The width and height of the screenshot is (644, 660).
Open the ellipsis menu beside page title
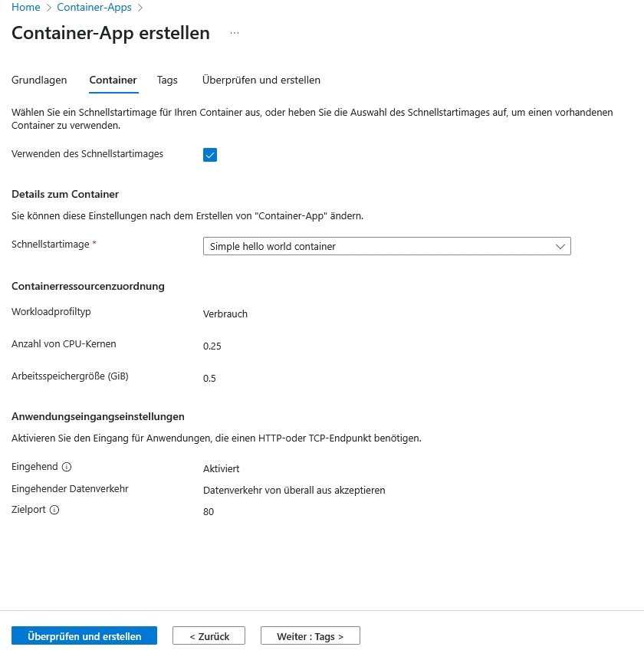[x=234, y=34]
